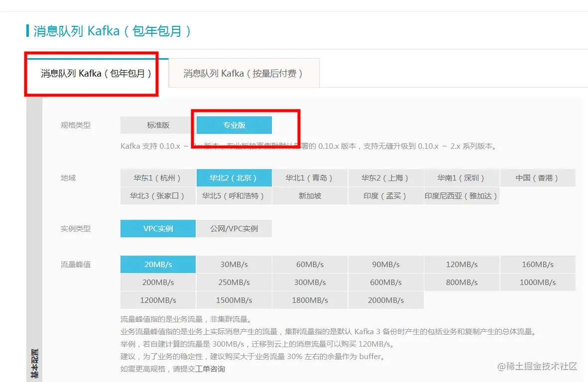588x382 pixels.
Task: Select the 中国（香港）region
Action: click(x=537, y=178)
